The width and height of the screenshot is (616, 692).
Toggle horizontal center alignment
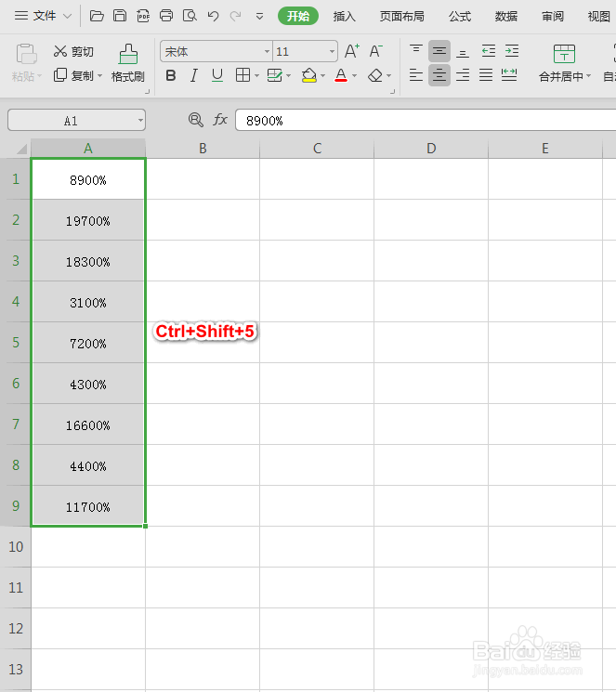439,75
